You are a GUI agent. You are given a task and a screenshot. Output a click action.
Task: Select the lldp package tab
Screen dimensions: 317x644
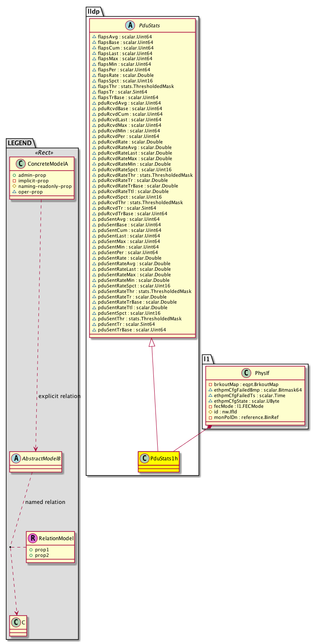(x=94, y=11)
